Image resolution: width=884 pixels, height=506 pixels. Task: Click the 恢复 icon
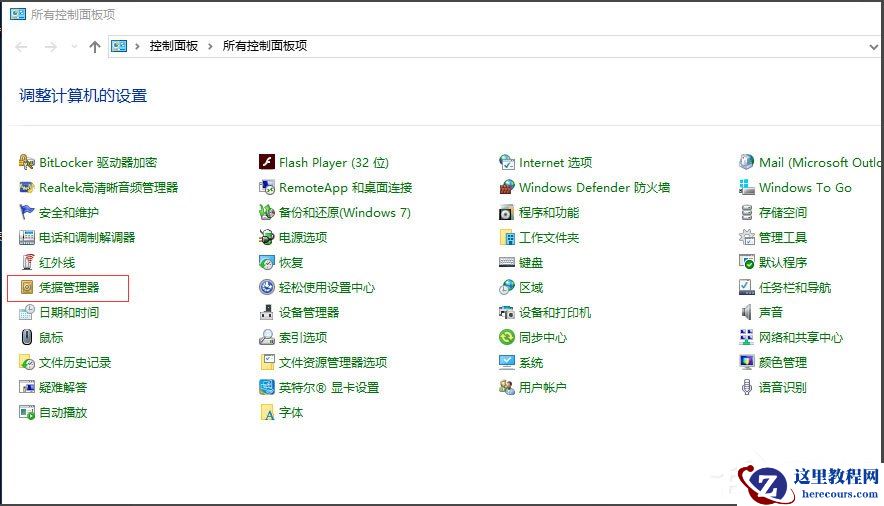[267, 263]
